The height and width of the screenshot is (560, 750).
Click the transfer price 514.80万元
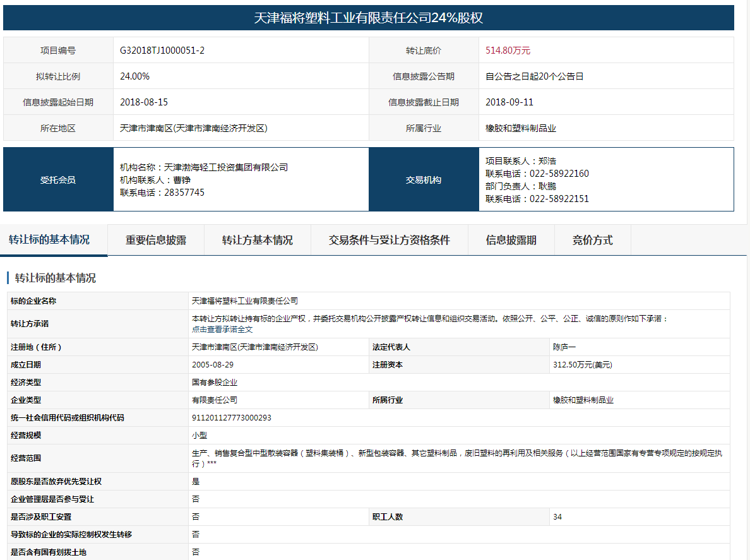click(x=508, y=51)
